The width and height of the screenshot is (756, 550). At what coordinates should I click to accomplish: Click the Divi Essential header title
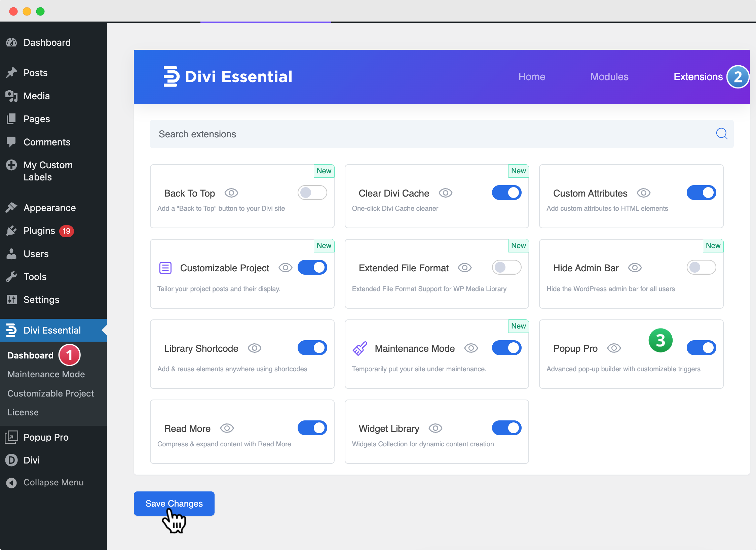coord(239,77)
